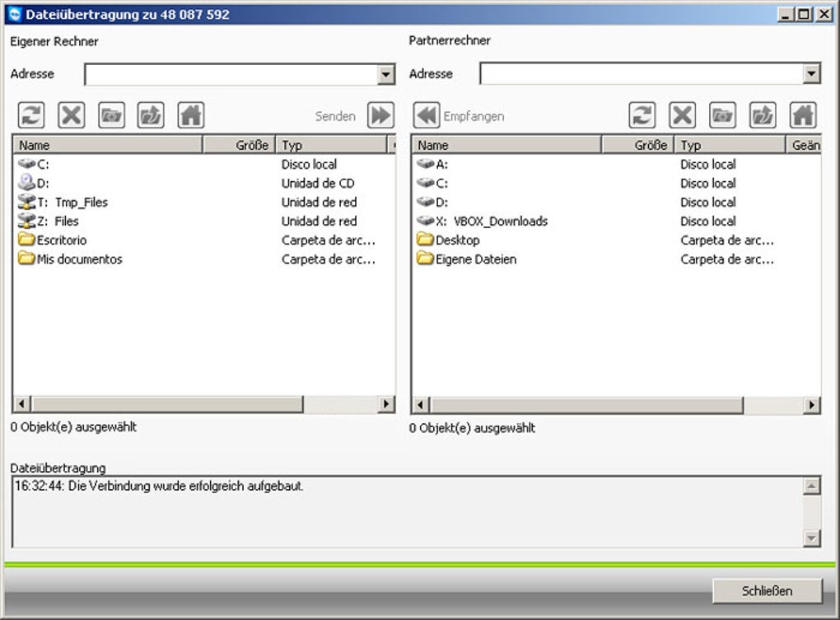
Task: Delete selected item on partner computer
Action: (683, 114)
